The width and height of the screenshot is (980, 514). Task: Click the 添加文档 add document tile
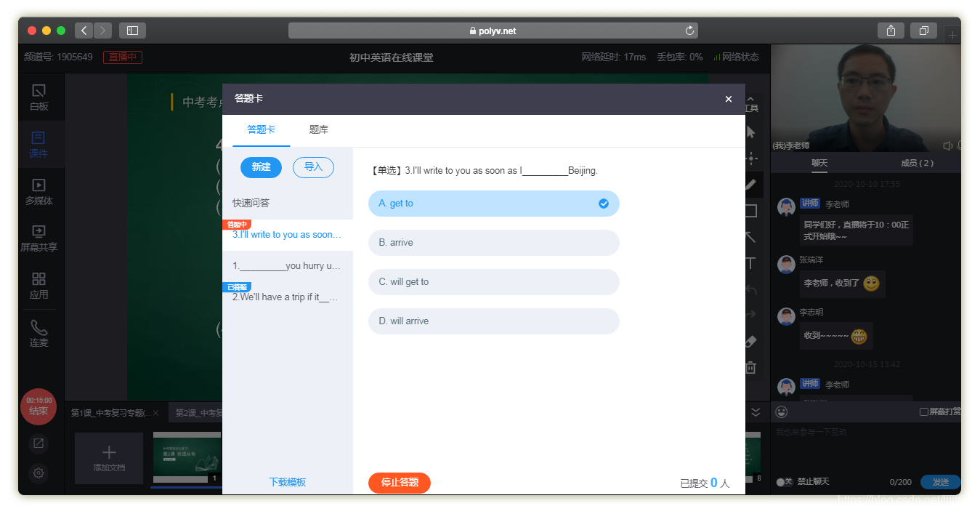[x=109, y=458]
